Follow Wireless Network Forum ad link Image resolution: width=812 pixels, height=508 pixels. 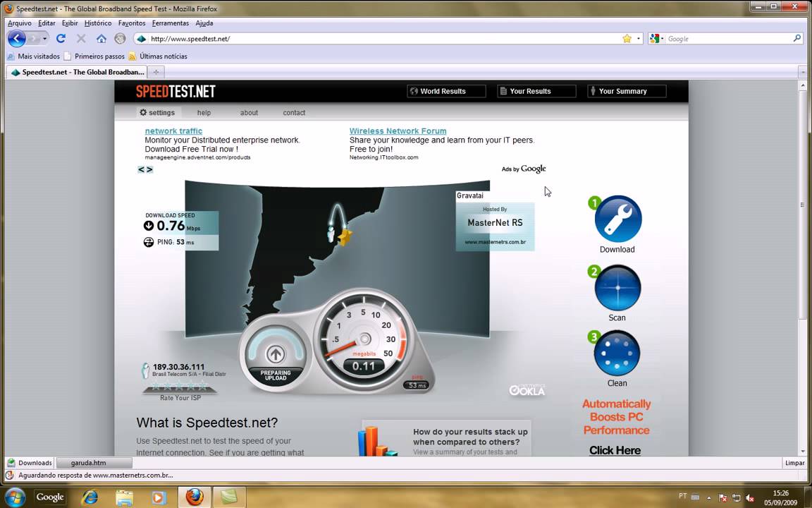pyautogui.click(x=398, y=131)
